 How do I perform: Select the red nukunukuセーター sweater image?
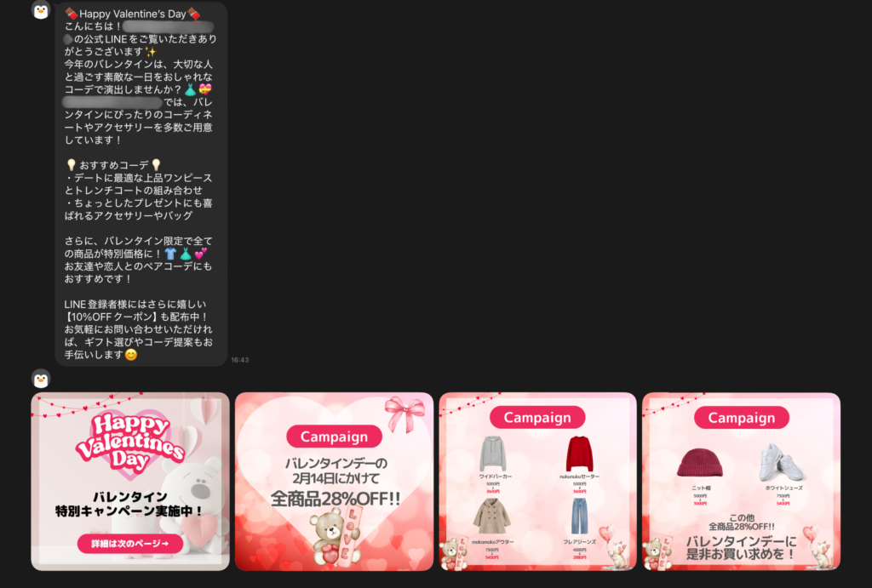click(580, 454)
